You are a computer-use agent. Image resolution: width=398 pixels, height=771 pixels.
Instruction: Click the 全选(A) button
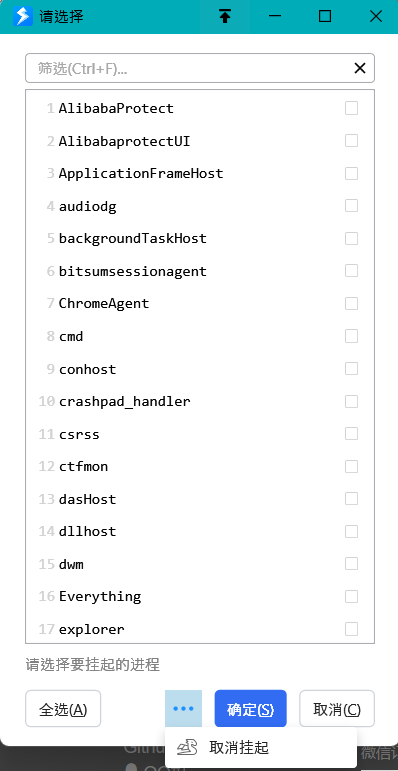pyautogui.click(x=63, y=709)
